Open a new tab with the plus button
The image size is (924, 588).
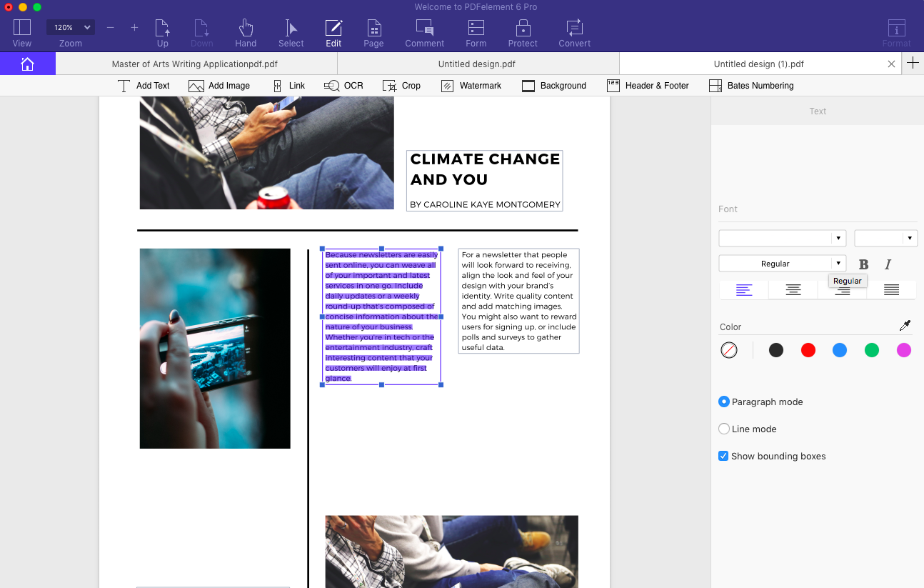913,64
